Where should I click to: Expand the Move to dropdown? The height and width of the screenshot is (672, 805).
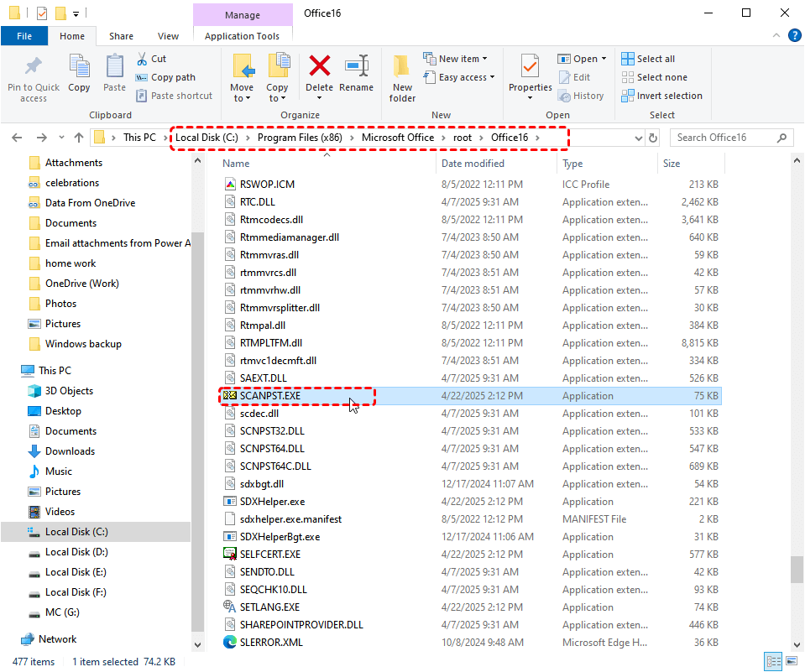(242, 98)
